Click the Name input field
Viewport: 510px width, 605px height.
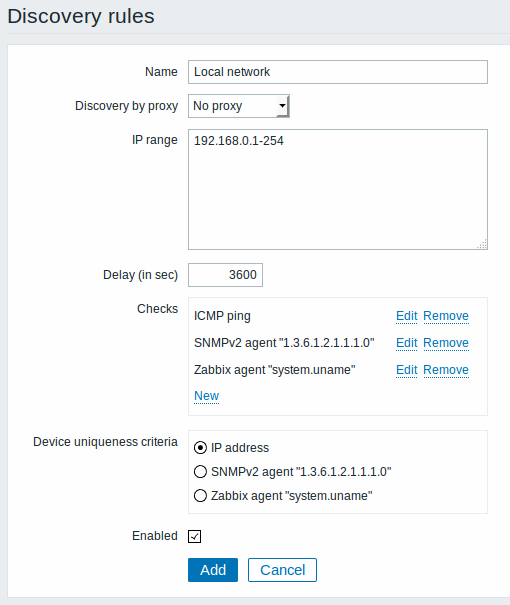338,72
